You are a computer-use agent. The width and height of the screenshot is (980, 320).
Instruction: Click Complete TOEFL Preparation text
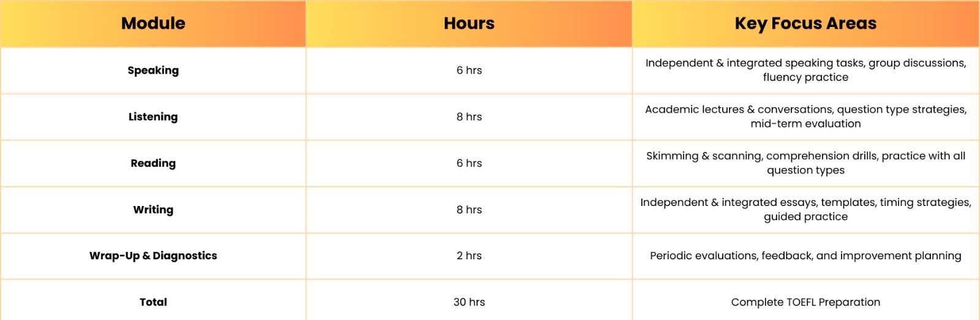[x=805, y=302]
